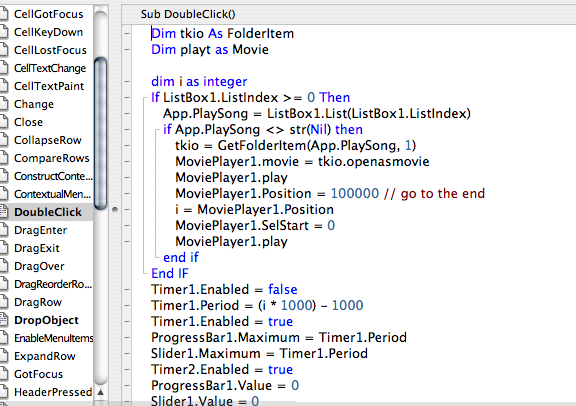Open the DragRow event handler
Screen dimensions: 576x406
click(x=38, y=302)
